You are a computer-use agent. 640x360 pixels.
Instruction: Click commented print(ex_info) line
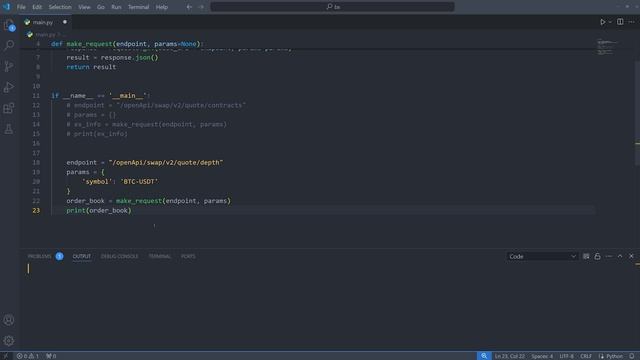point(97,134)
